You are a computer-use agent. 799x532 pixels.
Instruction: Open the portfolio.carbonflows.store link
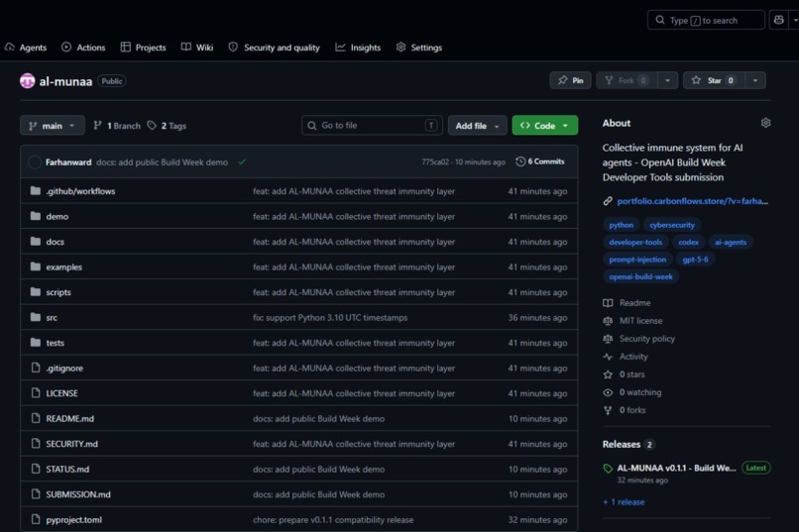[x=693, y=201]
